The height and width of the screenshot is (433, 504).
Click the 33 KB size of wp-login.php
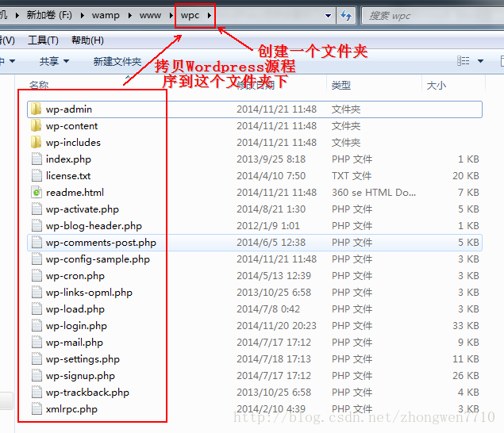pos(466,326)
